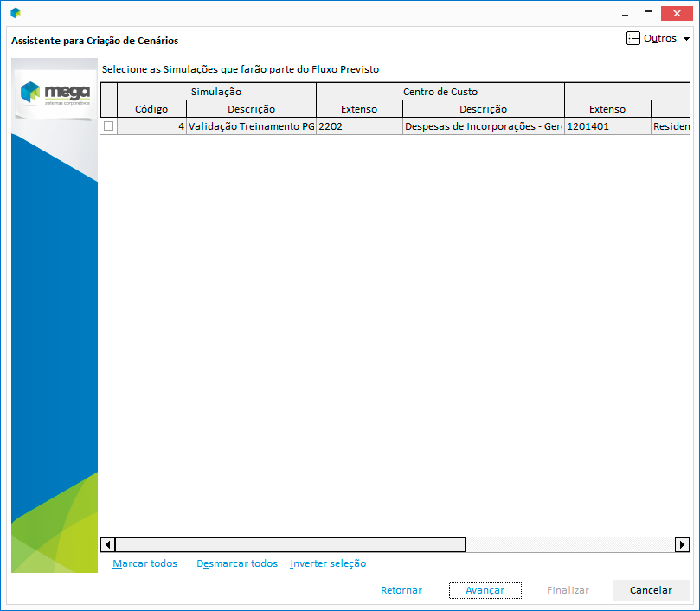Click the Despesas de Incorporações cell
Screen dimensions: 700x611
(483, 126)
